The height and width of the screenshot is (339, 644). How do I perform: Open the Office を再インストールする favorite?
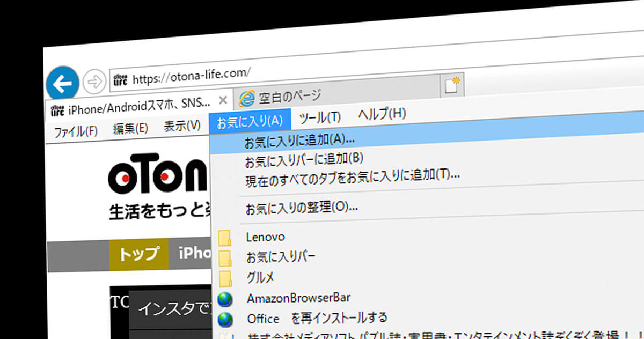pos(317,319)
